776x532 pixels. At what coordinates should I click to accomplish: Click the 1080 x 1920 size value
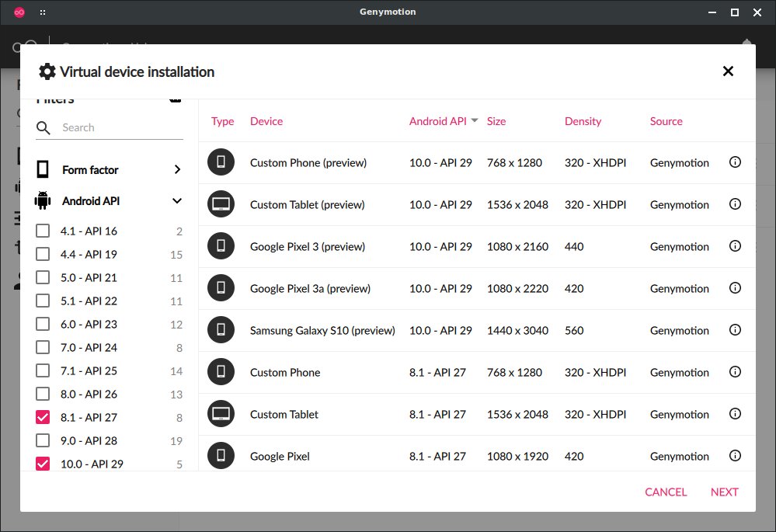(x=517, y=457)
